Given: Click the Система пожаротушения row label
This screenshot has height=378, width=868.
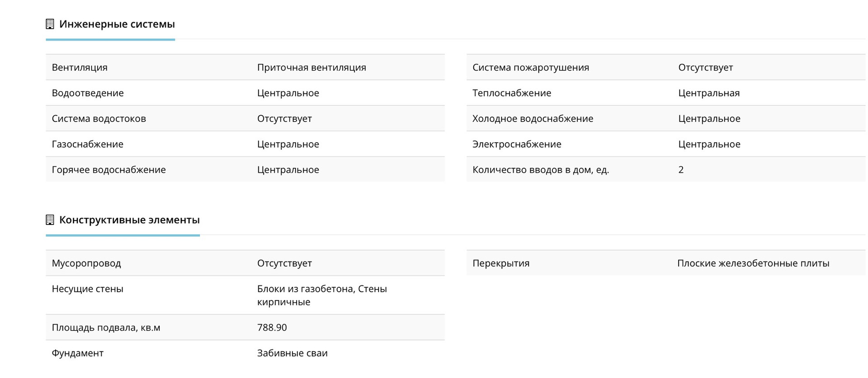Looking at the screenshot, I should (x=531, y=67).
